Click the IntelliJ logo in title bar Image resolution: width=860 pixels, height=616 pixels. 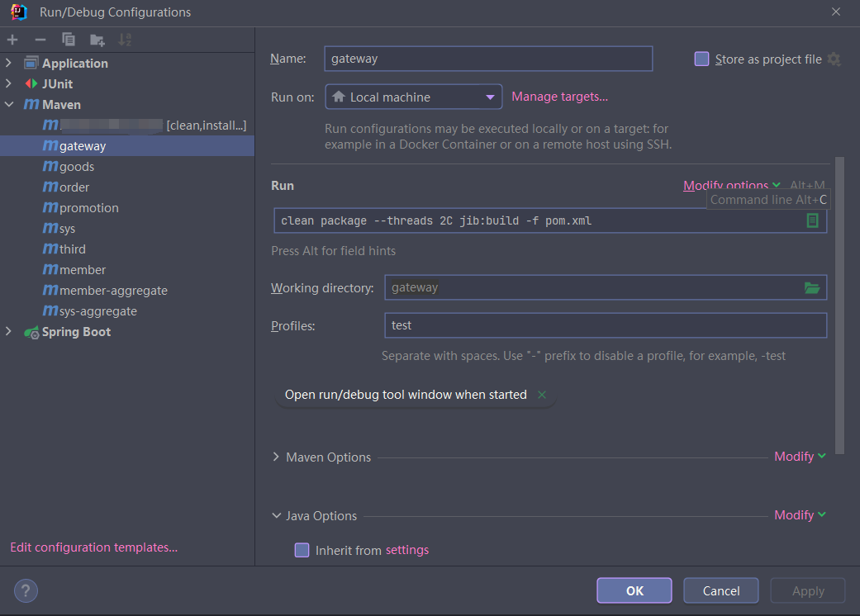19,12
